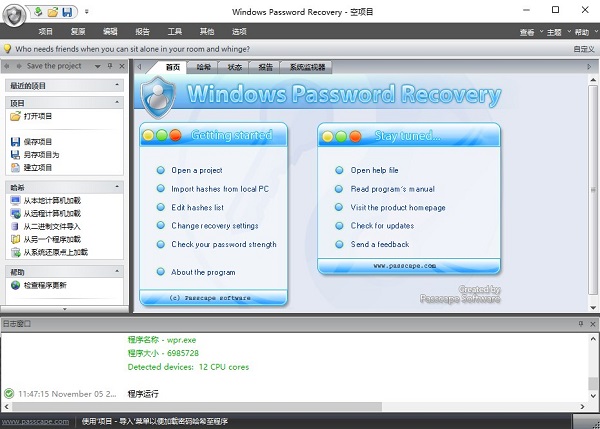Switch to the 哈希 tab
600x429 pixels.
(x=203, y=67)
